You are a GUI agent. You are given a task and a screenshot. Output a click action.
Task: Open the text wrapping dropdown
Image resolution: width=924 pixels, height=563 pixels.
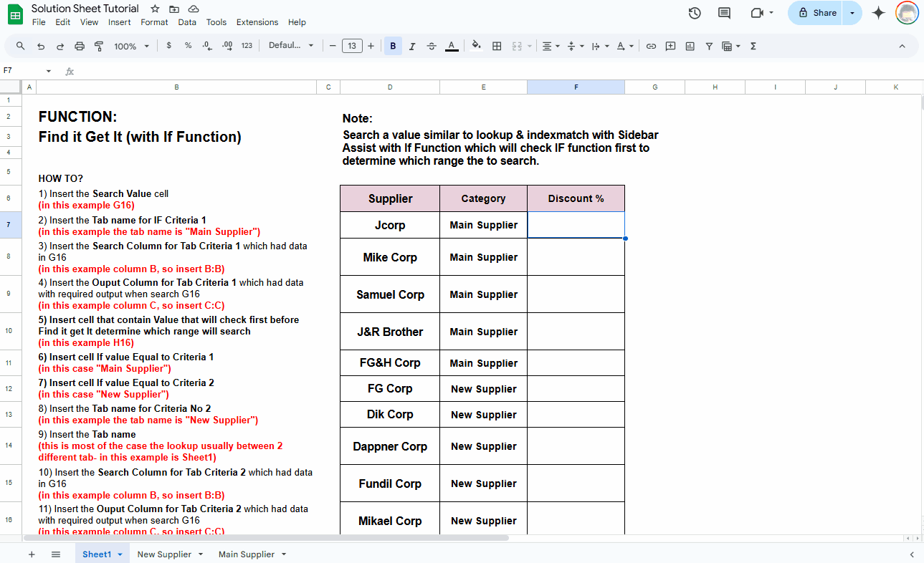pyautogui.click(x=599, y=46)
